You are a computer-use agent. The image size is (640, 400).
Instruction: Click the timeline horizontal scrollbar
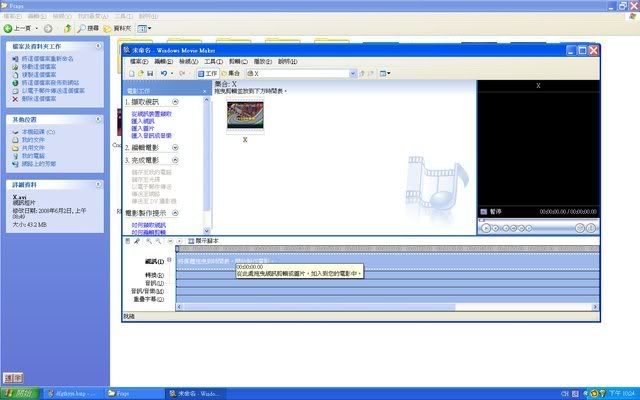click(x=380, y=307)
